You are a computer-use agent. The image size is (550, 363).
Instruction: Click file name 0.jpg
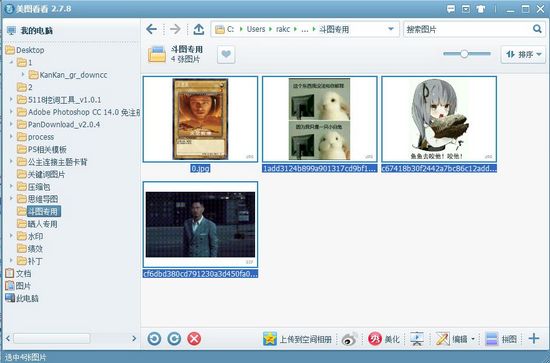click(x=200, y=169)
